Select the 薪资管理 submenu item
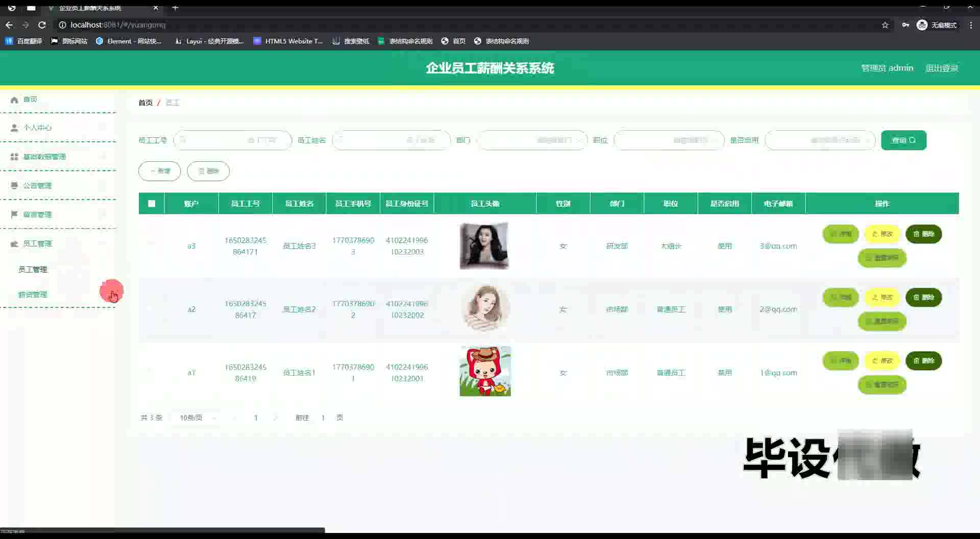This screenshot has height=539, width=980. pyautogui.click(x=33, y=295)
